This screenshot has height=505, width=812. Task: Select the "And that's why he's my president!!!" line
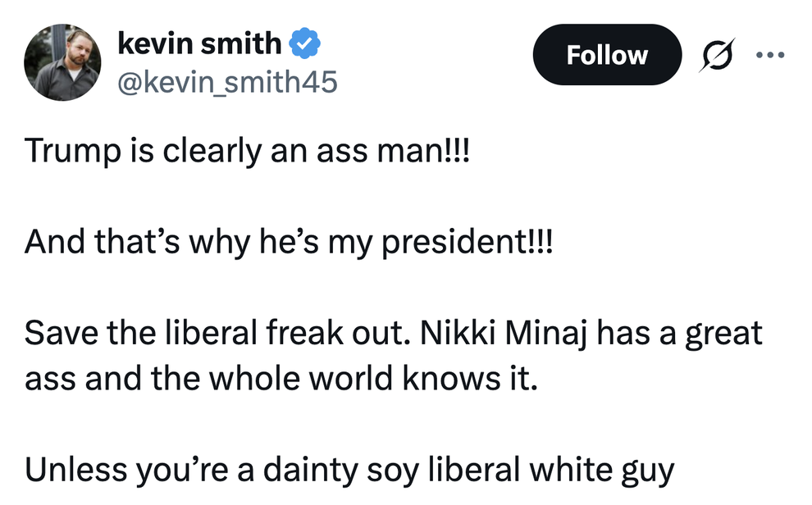pos(289,242)
